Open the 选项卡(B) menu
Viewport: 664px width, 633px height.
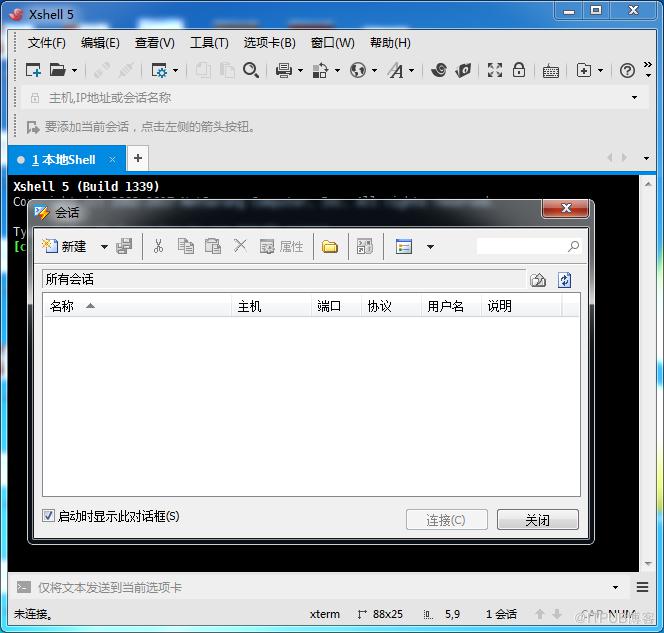pos(269,43)
